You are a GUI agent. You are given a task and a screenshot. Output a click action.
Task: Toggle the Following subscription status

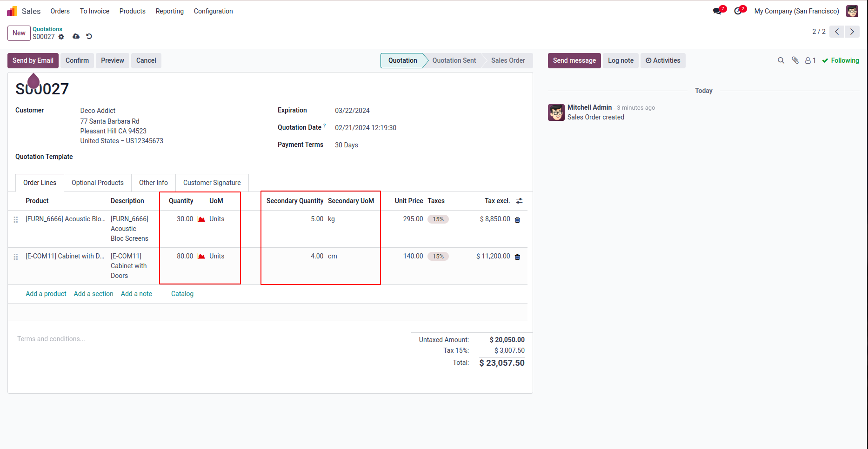coord(841,60)
